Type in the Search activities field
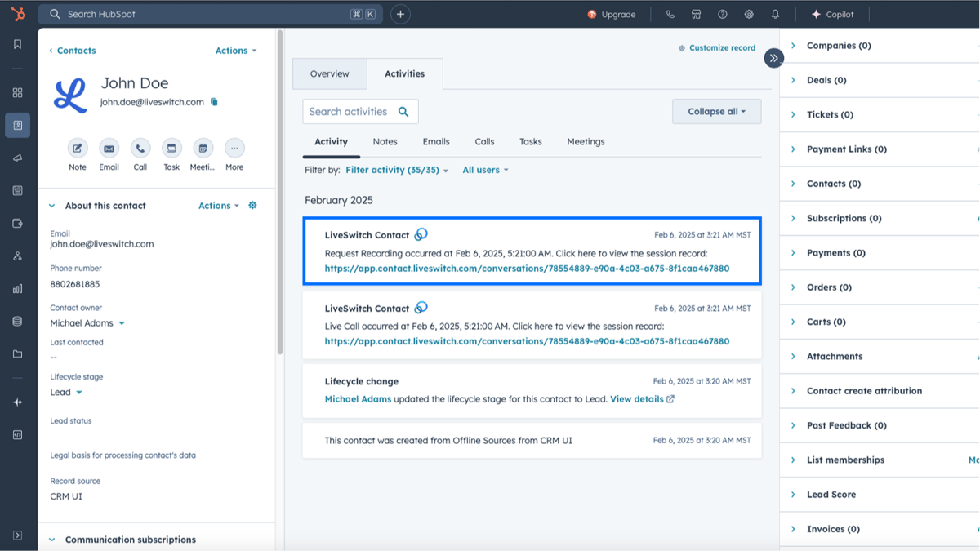 pos(351,111)
